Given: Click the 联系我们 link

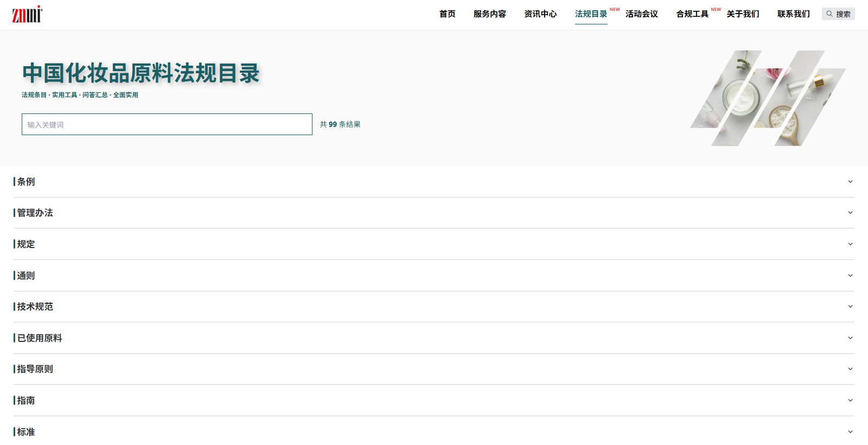Looking at the screenshot, I should tap(793, 14).
